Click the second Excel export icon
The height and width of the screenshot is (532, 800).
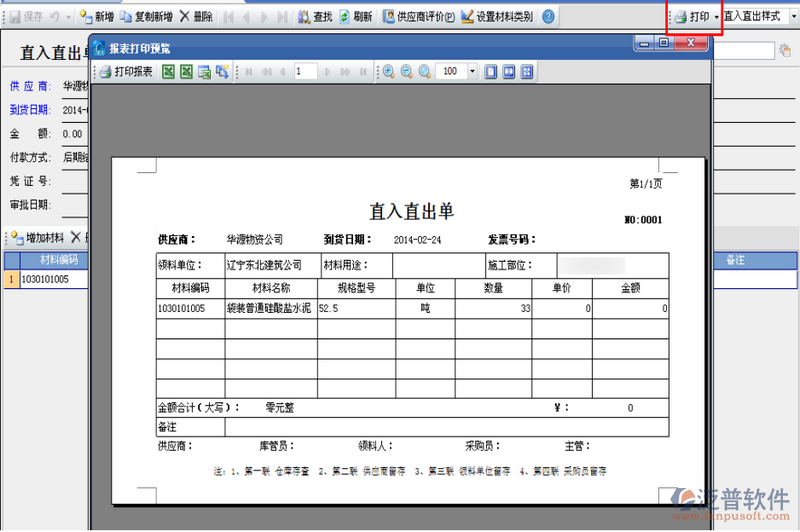[x=186, y=72]
